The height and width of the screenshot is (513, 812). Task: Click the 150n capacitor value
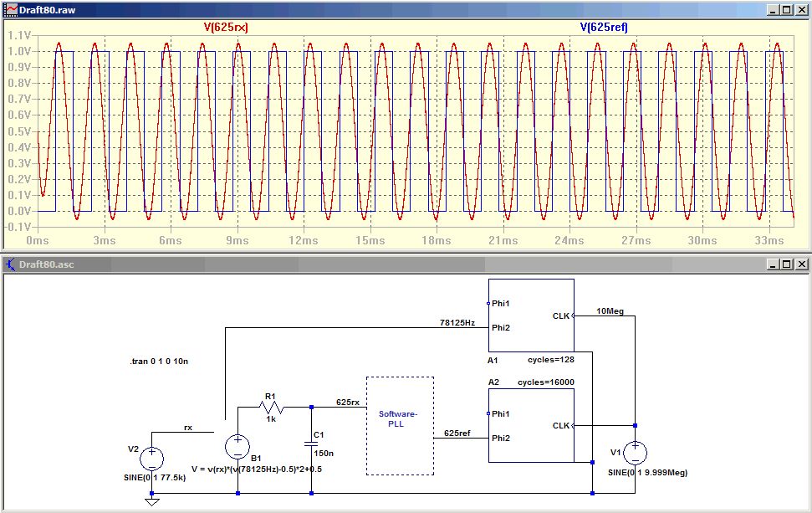click(324, 453)
